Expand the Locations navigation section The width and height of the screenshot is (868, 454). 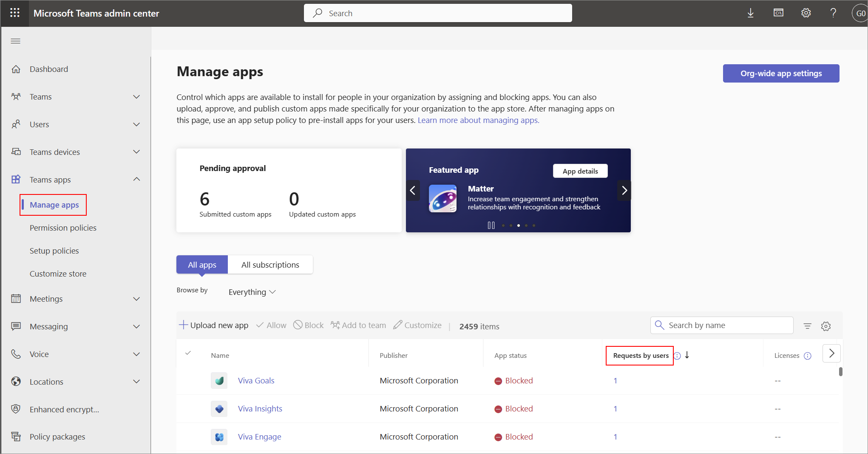coord(136,382)
